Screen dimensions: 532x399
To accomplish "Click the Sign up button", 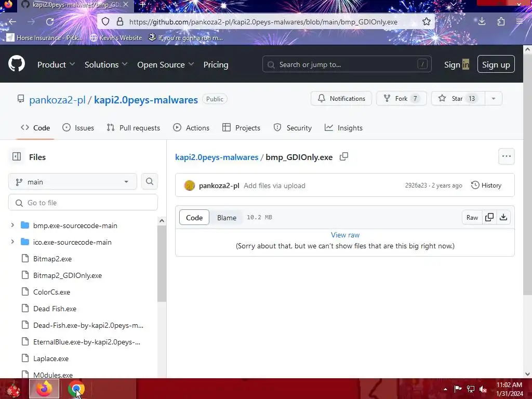I will (496, 64).
